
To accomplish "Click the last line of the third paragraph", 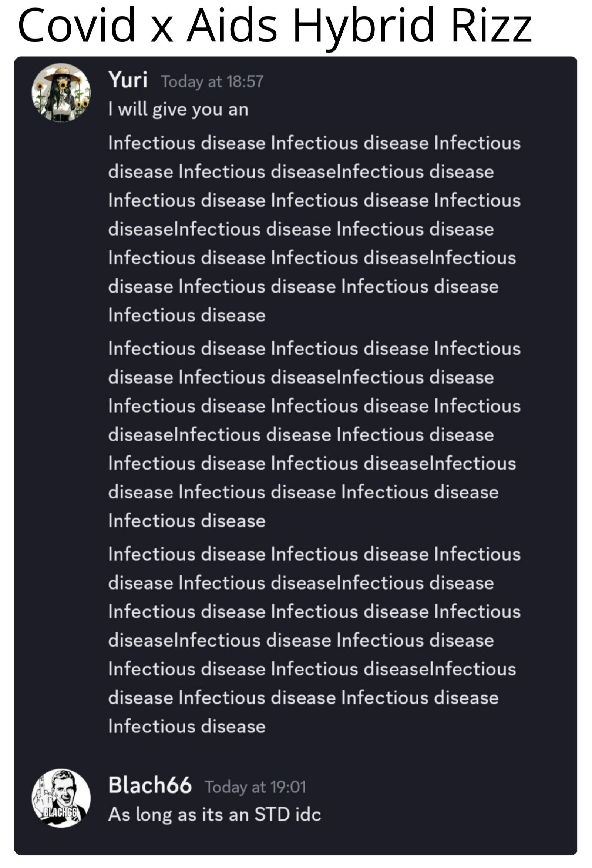I will click(x=186, y=727).
